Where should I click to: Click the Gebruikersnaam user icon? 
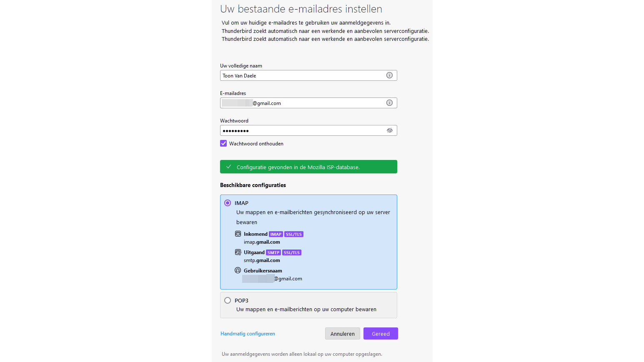coord(238,270)
